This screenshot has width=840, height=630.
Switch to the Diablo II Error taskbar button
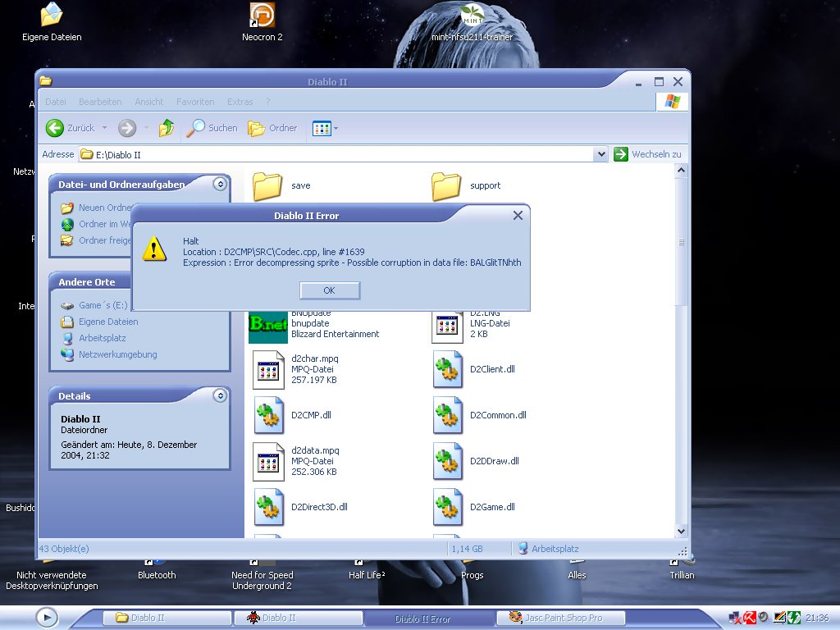429,619
